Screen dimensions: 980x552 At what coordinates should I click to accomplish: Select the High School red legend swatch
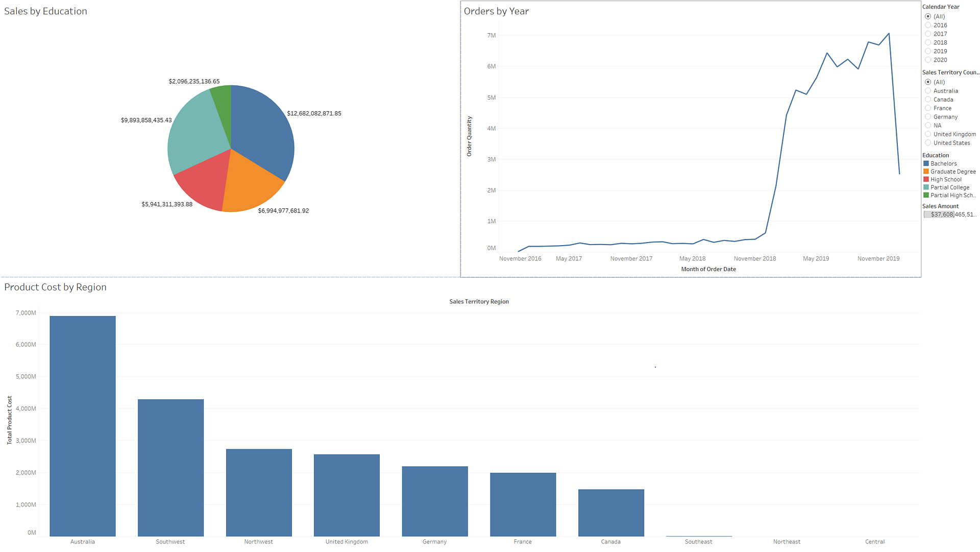point(926,179)
